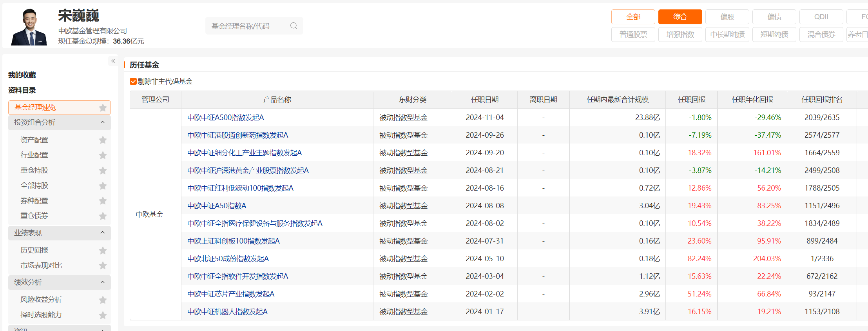Image resolution: width=868 pixels, height=331 pixels.
Task: Star the 历史回报 item
Action: pos(103,250)
